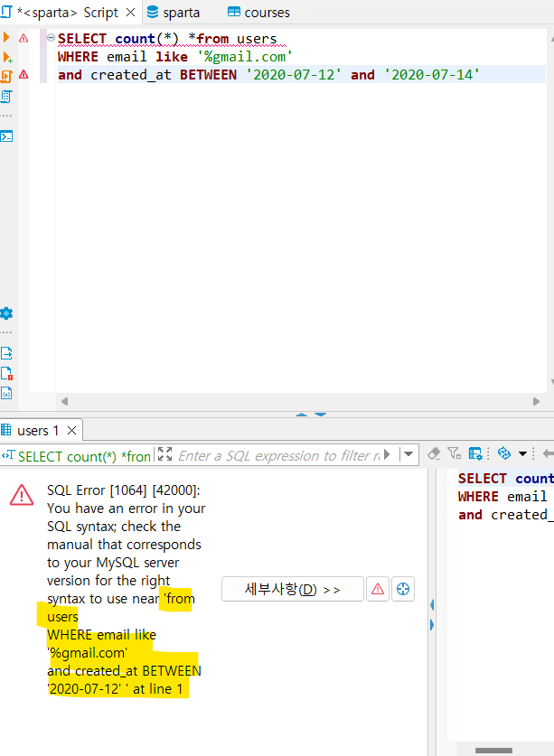Collapse the side panel with the upper blue arrow
Image resolution: width=554 pixels, height=756 pixels.
point(432,604)
